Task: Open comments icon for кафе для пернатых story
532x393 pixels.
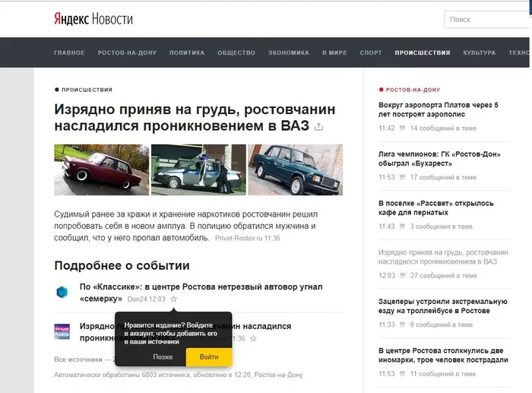Action: click(402, 227)
